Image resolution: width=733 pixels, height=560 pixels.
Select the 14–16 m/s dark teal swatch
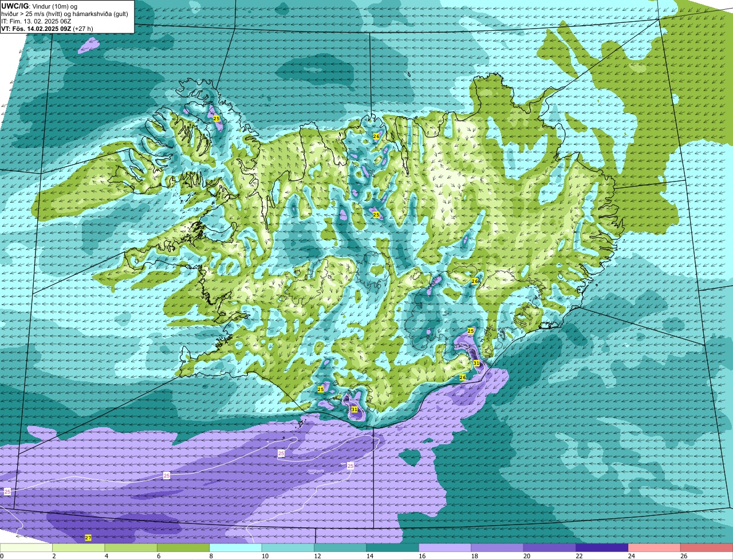click(393, 547)
